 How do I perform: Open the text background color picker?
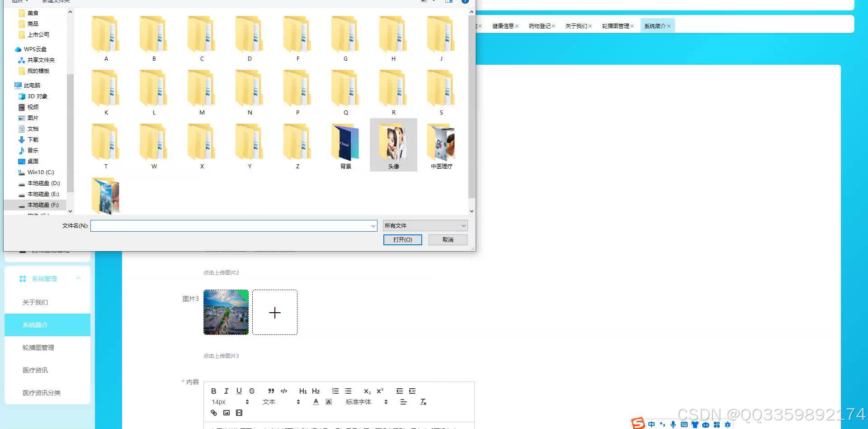[329, 402]
